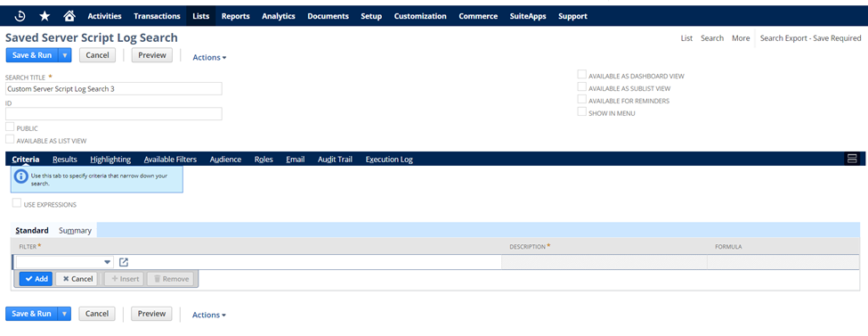This screenshot has width=868, height=336.
Task: Click the Remove row button
Action: click(x=171, y=279)
